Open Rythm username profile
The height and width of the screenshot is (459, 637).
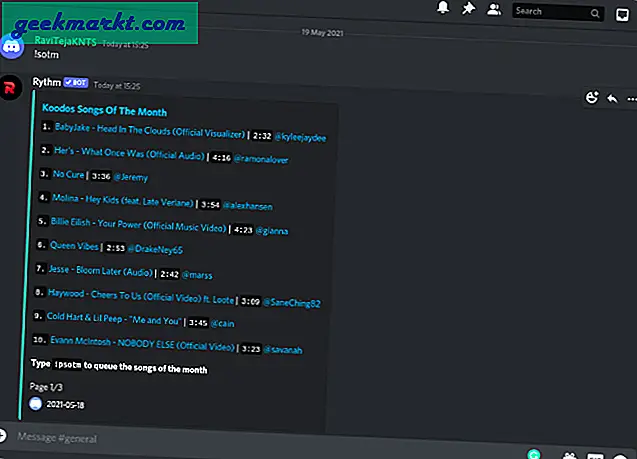pos(46,82)
